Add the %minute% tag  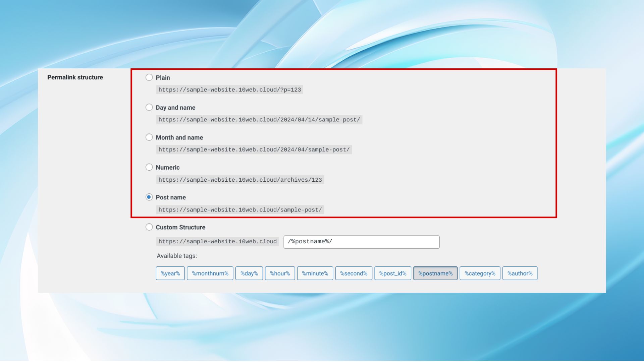(x=315, y=273)
